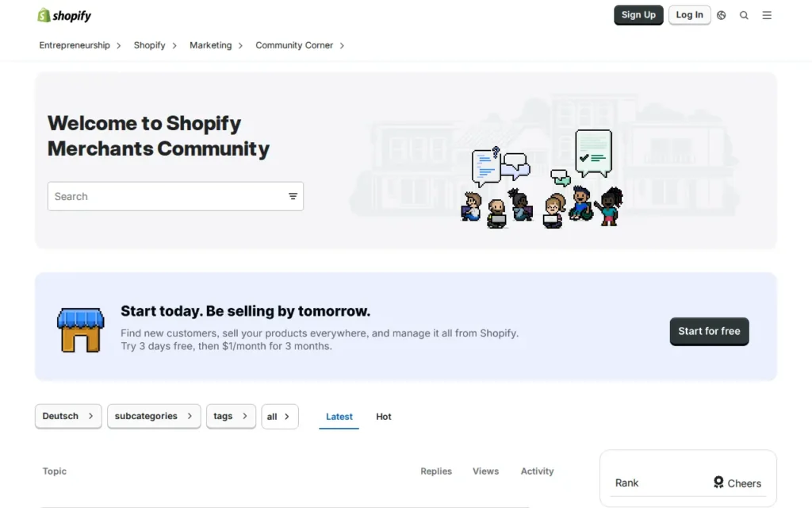Click Start today. Be selling by tomorrow heading
812x508 pixels.
(x=246, y=311)
